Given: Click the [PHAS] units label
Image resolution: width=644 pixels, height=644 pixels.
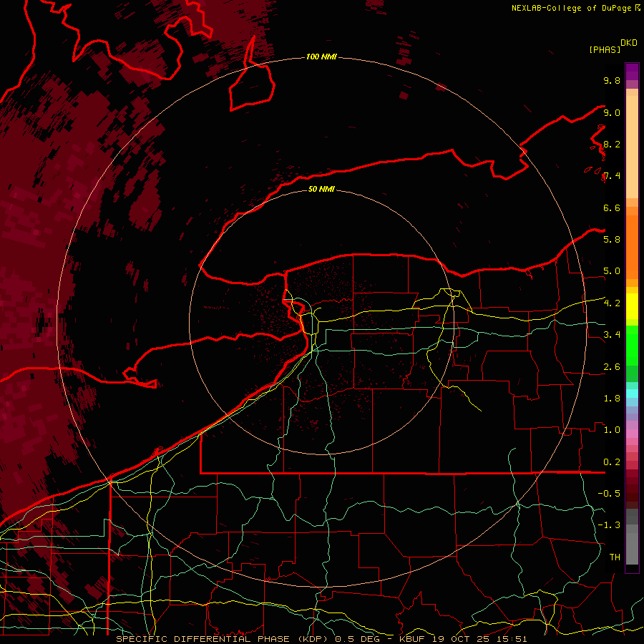Looking at the screenshot, I should 605,49.
